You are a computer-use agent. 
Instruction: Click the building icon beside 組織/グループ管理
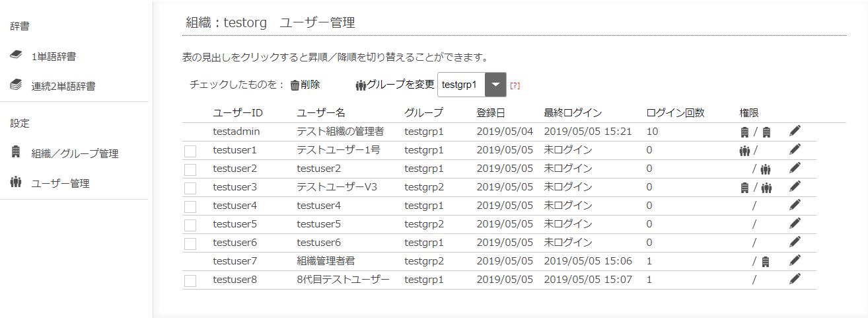pyautogui.click(x=17, y=153)
